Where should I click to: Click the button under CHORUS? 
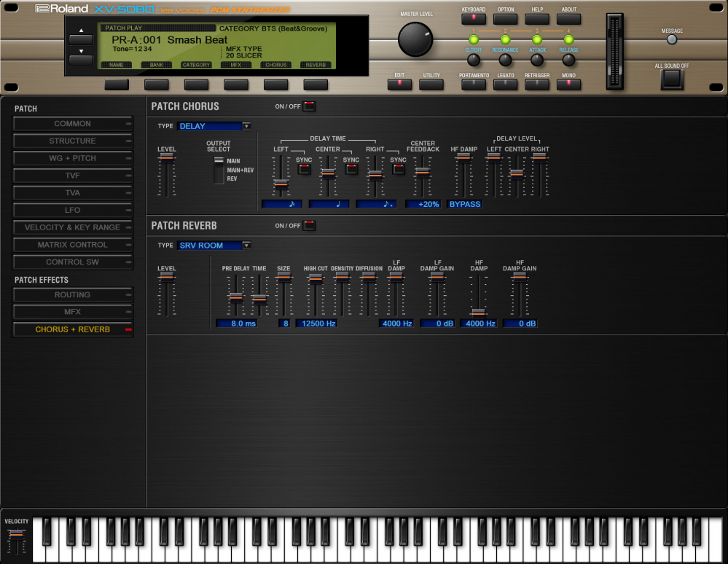pyautogui.click(x=275, y=85)
